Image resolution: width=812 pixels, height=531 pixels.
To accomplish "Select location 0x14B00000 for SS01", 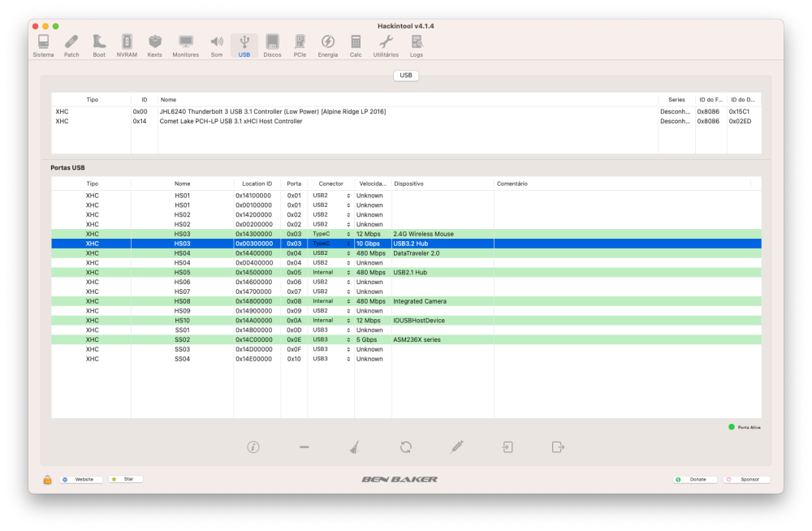I will [x=257, y=330].
